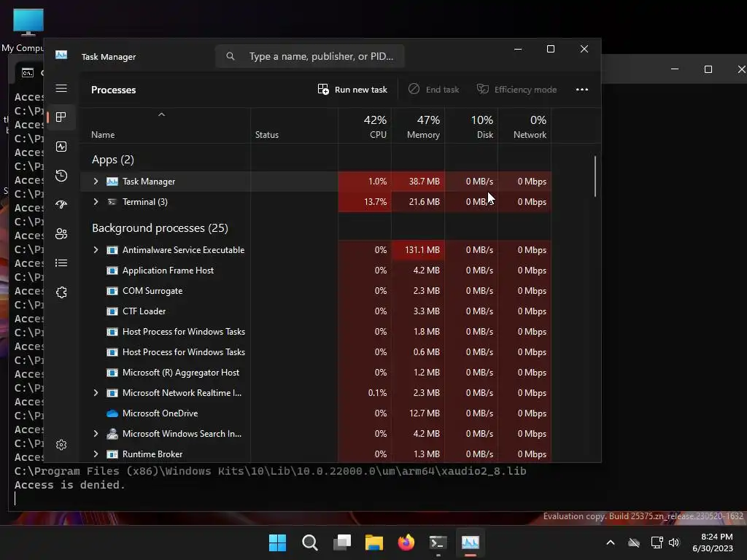Viewport: 747px width, 560px height.
Task: Launch Firefox from the taskbar
Action: 406,542
